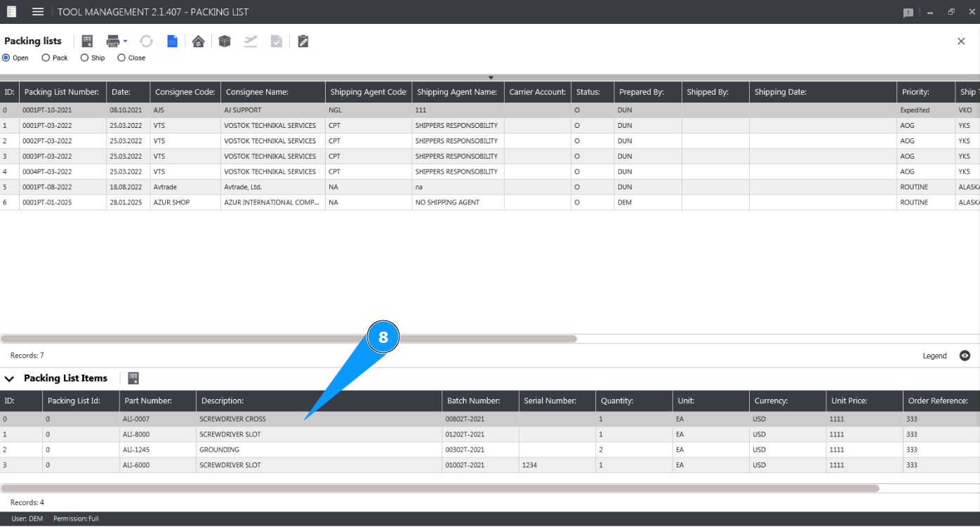This screenshot has width=980, height=527.
Task: Sort by Shipping Agent Name column
Action: (x=458, y=92)
